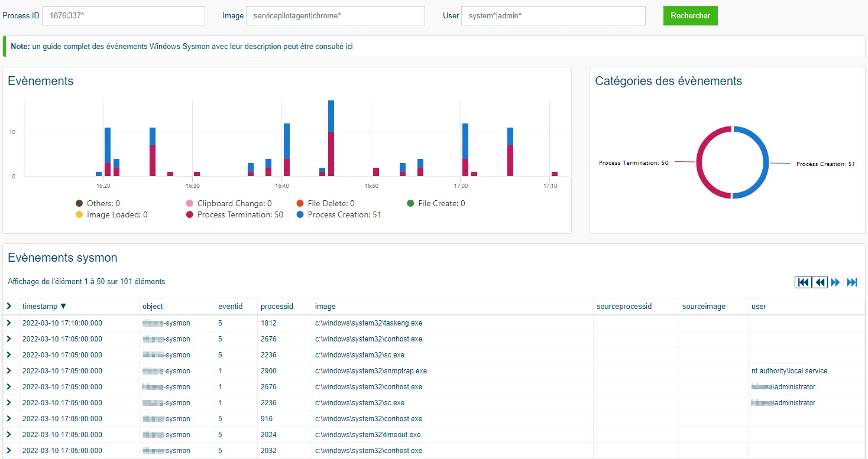Go to the previous results page

[819, 282]
